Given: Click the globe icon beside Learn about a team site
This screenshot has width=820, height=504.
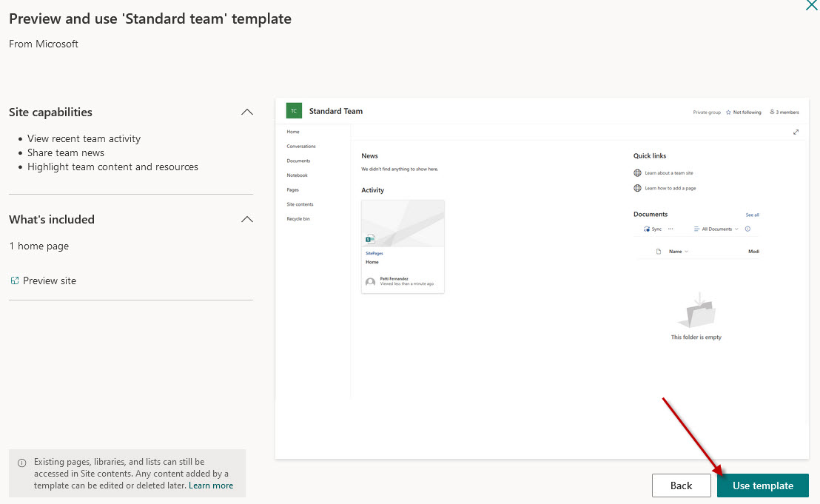Looking at the screenshot, I should pos(637,172).
